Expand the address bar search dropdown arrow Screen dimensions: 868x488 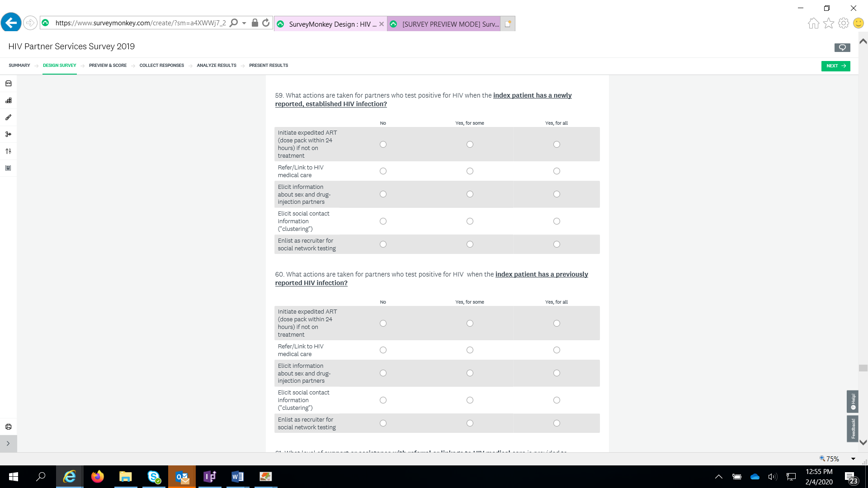(244, 23)
